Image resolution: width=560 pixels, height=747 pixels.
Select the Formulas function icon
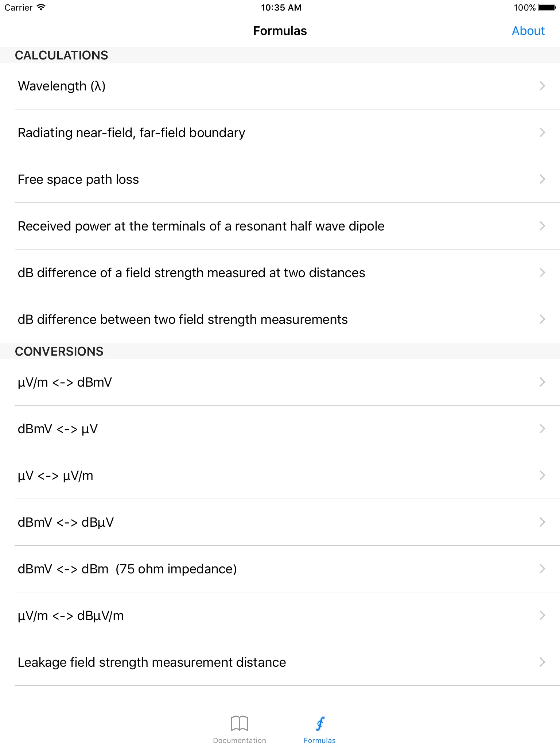(320, 724)
